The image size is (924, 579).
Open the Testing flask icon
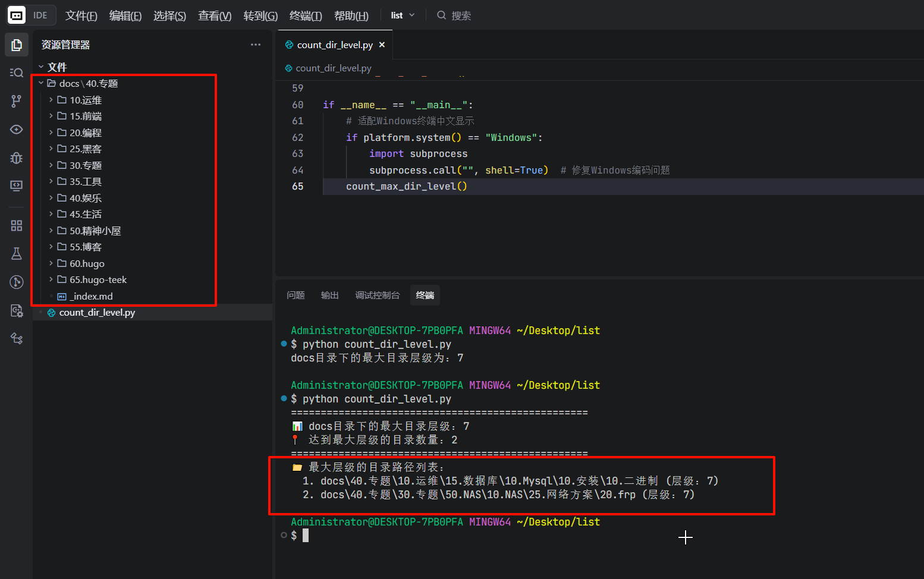(17, 254)
